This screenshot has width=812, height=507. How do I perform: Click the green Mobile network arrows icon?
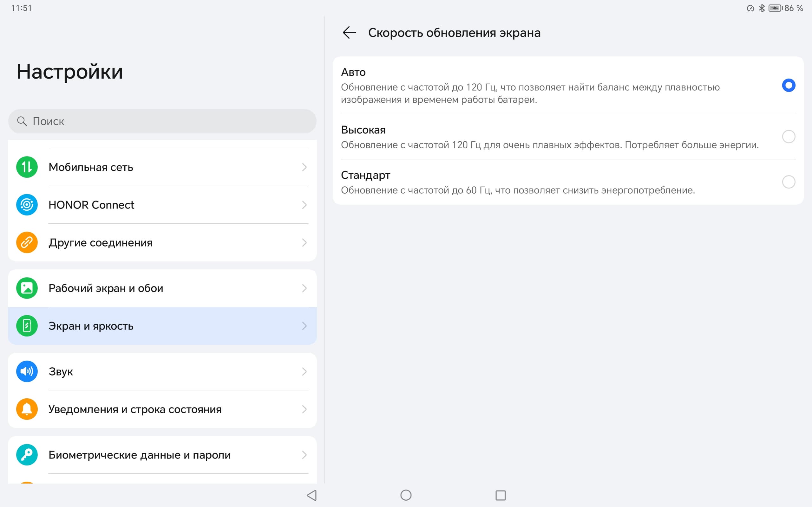[27, 167]
